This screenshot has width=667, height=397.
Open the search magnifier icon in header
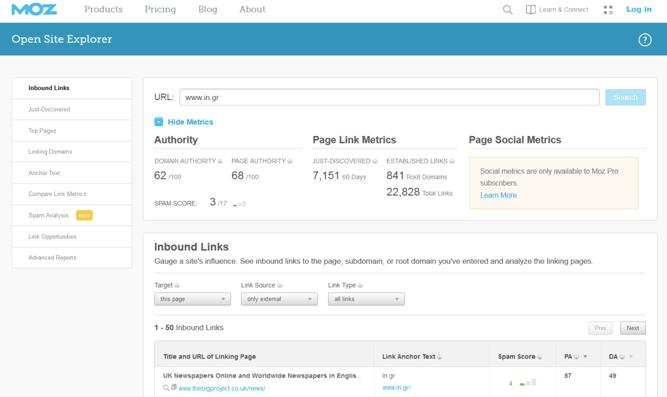(x=507, y=9)
